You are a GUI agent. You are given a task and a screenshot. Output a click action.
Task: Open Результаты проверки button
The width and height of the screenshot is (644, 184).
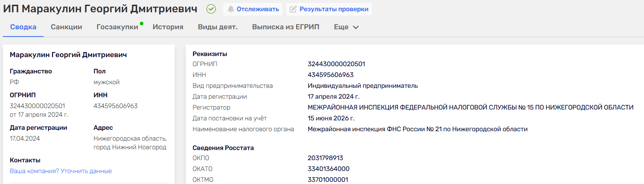329,9
